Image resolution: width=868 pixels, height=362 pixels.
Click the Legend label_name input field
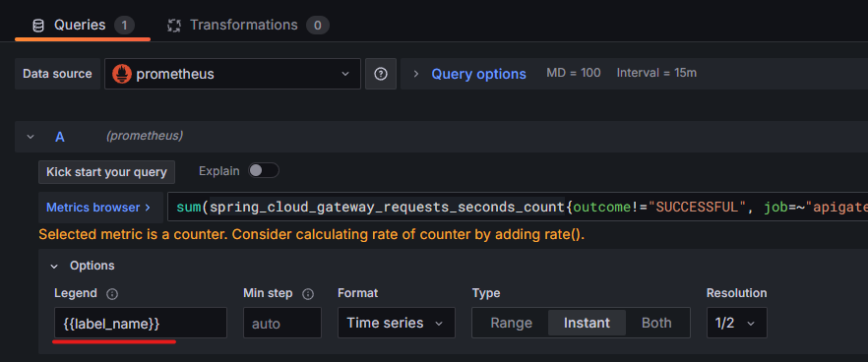[141, 323]
